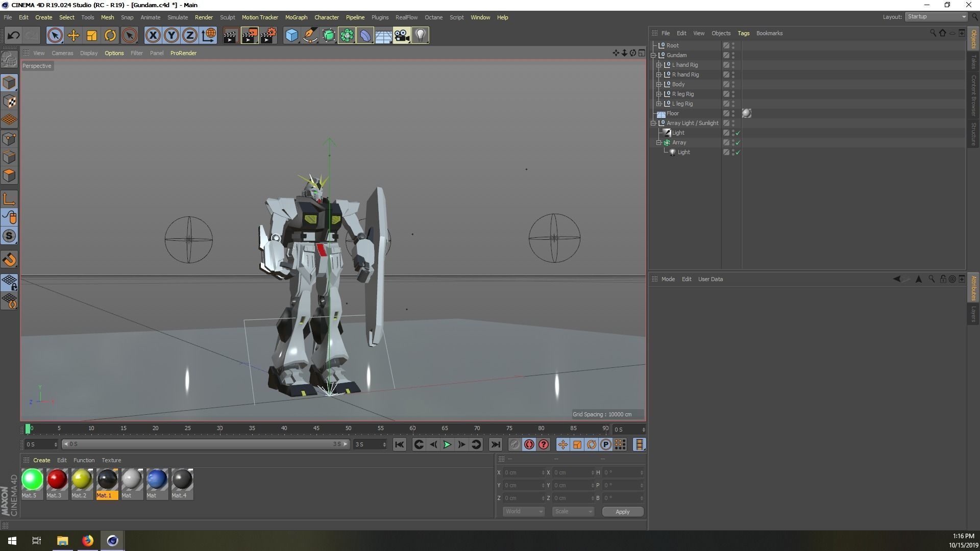Select the Move tool in the toolbar
The width and height of the screenshot is (980, 551).
click(73, 35)
